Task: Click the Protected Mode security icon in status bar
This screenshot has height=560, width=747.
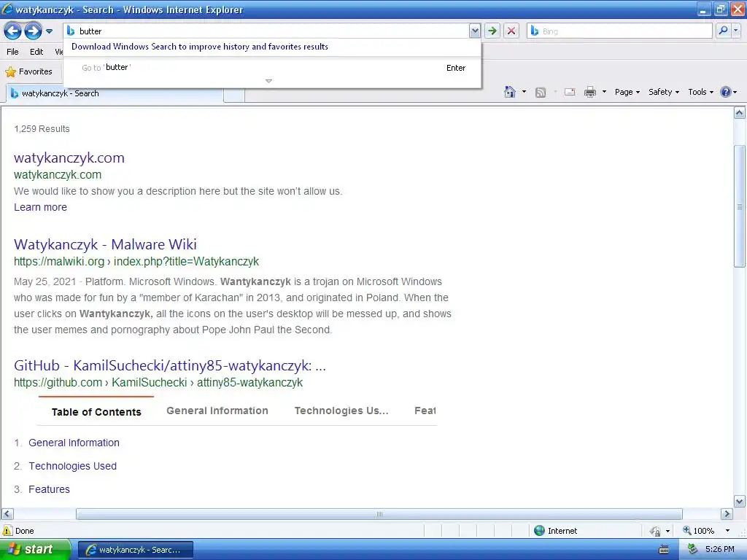Action: pyautogui.click(x=656, y=531)
